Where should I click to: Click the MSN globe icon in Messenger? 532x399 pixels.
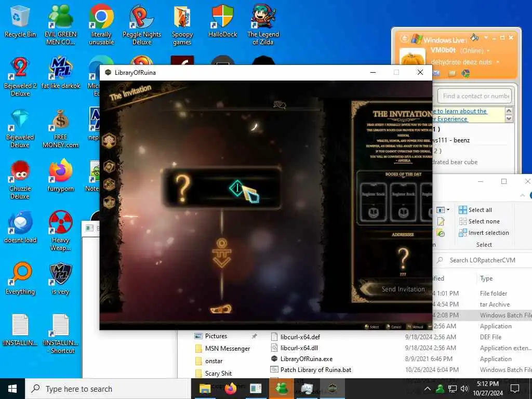click(465, 73)
